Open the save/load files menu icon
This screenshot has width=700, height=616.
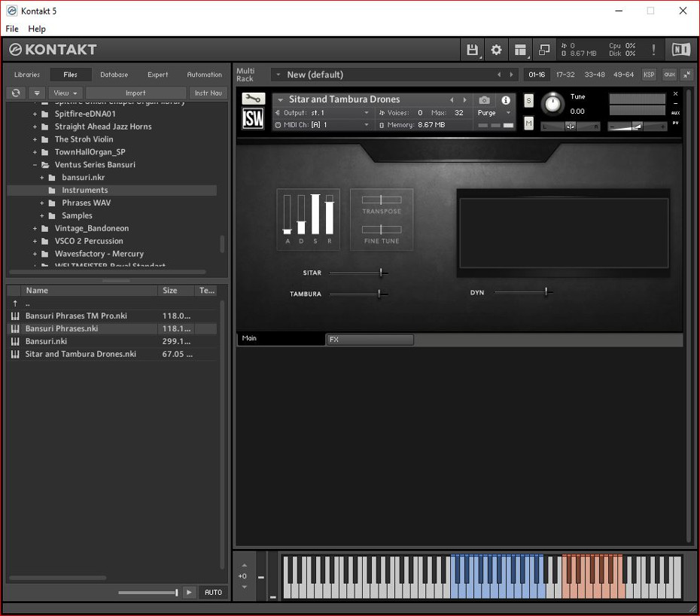click(473, 50)
